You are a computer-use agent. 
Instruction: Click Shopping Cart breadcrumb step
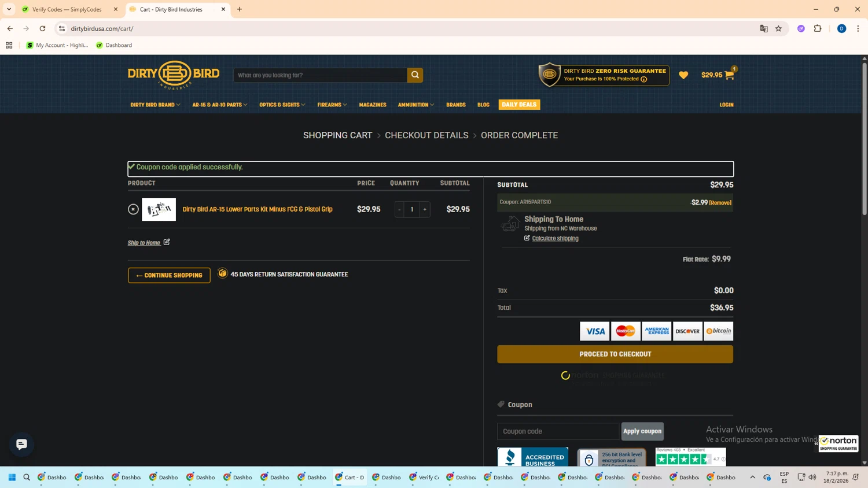[x=337, y=135]
